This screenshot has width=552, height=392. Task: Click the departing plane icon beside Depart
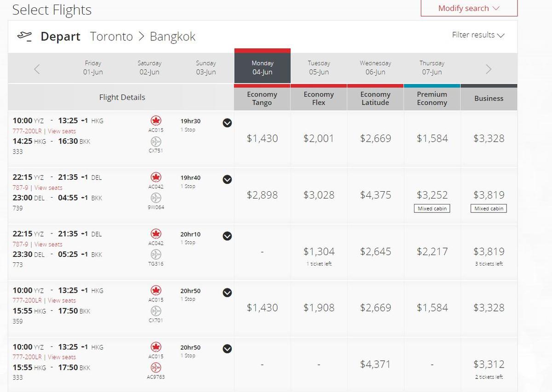pos(24,36)
